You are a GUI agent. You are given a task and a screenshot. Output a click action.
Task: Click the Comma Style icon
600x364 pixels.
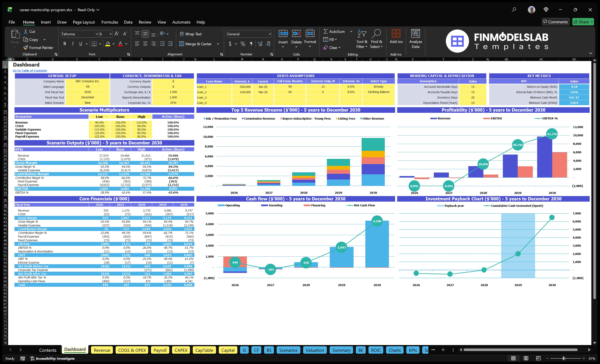pyautogui.click(x=251, y=44)
